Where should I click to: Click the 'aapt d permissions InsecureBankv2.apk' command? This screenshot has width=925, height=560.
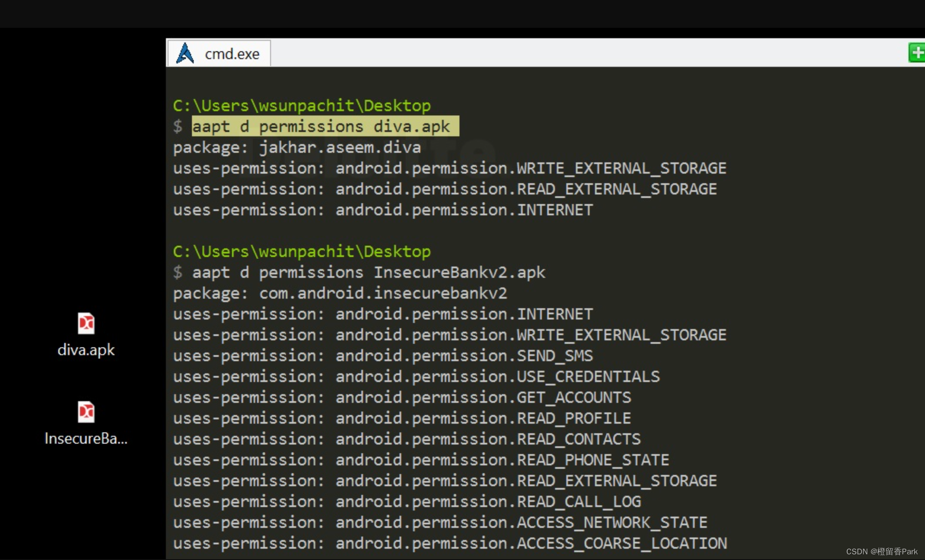[x=369, y=272]
